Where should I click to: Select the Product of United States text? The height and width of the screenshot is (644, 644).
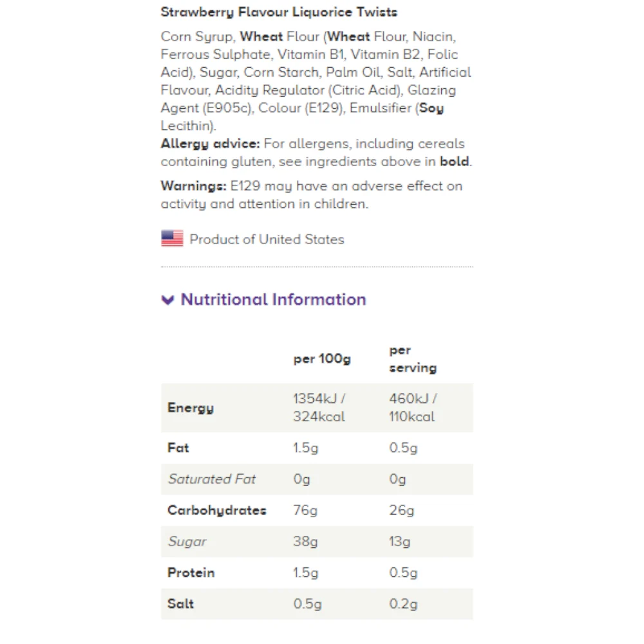267,239
